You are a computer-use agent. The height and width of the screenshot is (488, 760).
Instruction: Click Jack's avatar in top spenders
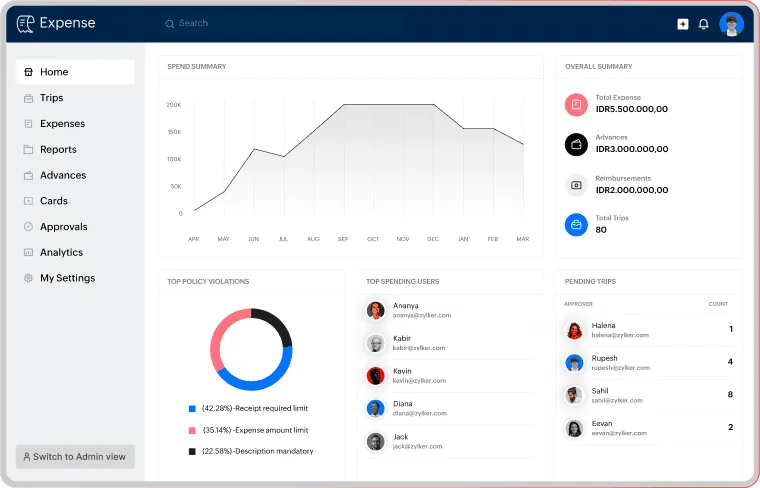coord(375,441)
